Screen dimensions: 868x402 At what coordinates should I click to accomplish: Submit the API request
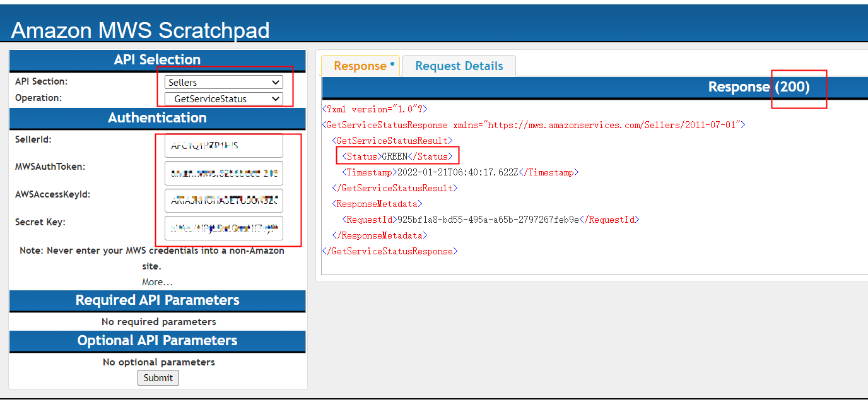(158, 377)
